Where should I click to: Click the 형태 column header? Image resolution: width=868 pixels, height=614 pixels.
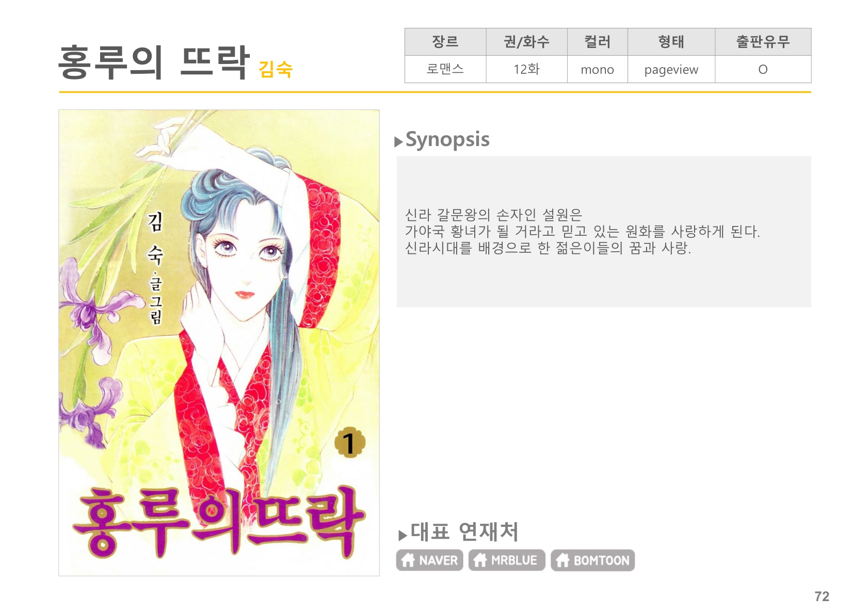coord(671,42)
